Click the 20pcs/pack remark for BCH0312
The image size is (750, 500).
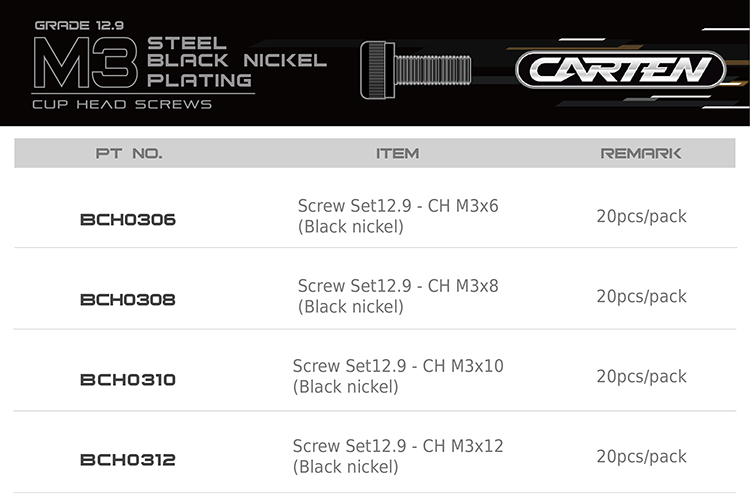(641, 456)
